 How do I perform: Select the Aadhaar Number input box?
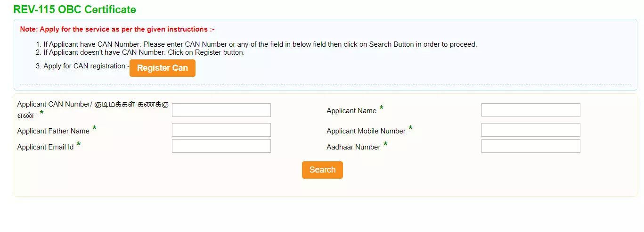point(530,146)
